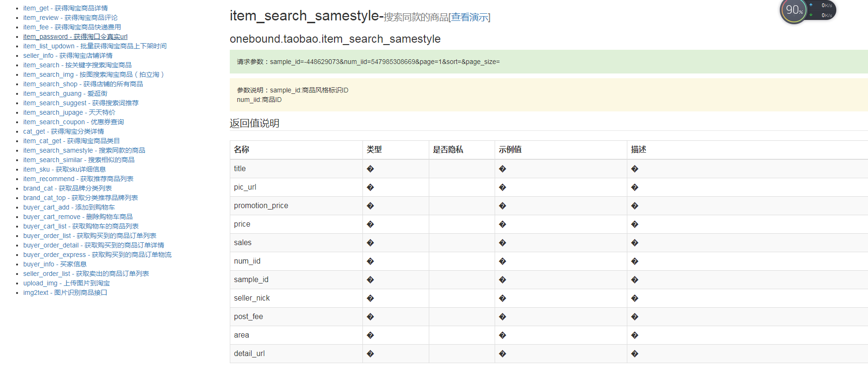Screen dimensions: 868x366
Task: Open the brand_cat link
Action: click(x=67, y=188)
